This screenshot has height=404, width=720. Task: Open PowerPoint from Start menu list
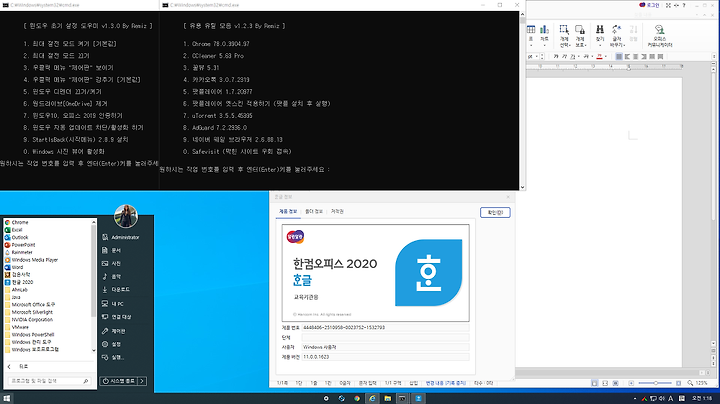tap(20, 245)
